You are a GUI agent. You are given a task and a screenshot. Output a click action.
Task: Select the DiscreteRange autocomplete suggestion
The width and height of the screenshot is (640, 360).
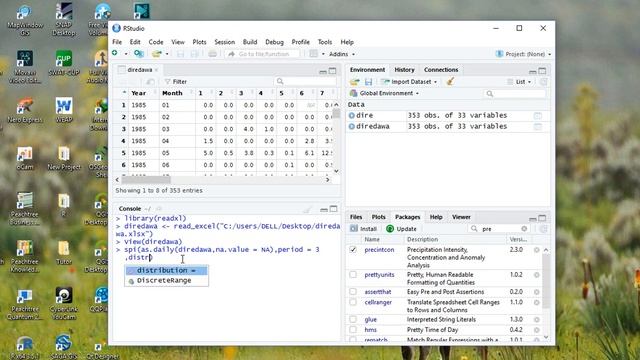[x=167, y=280]
